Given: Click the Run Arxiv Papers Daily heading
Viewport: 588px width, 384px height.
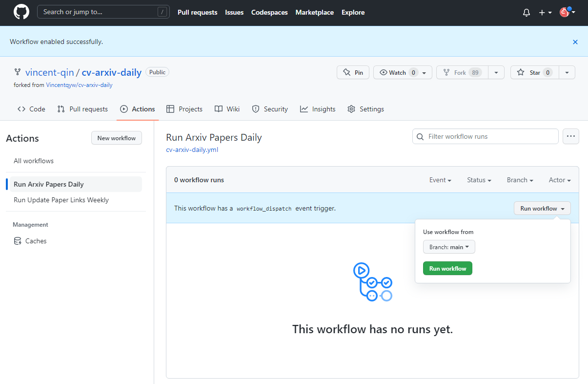Looking at the screenshot, I should pos(214,137).
